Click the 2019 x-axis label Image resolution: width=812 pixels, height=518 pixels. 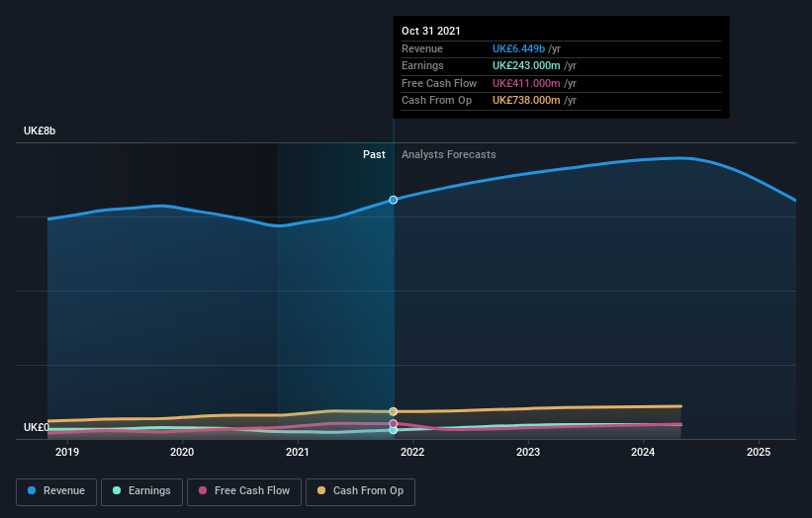(x=67, y=453)
